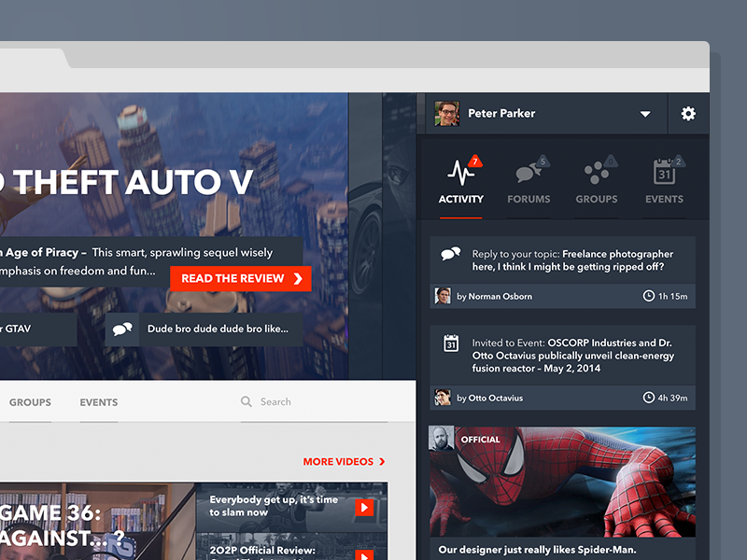
Task: Open the Peter Parker user name
Action: point(501,113)
